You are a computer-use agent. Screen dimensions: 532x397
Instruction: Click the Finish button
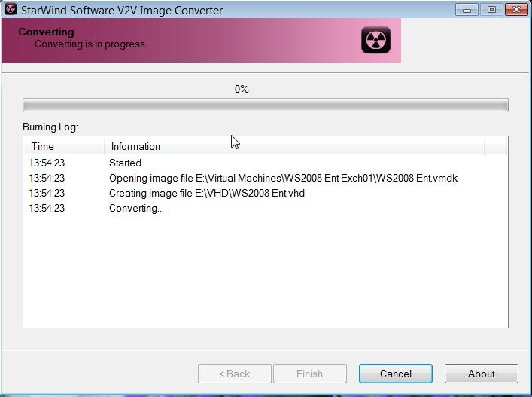coord(310,374)
